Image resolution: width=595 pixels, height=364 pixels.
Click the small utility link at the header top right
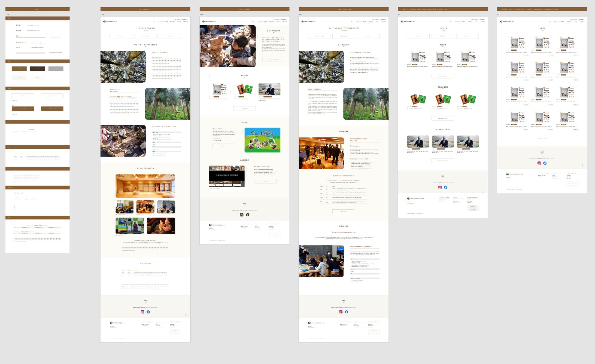point(177,20)
